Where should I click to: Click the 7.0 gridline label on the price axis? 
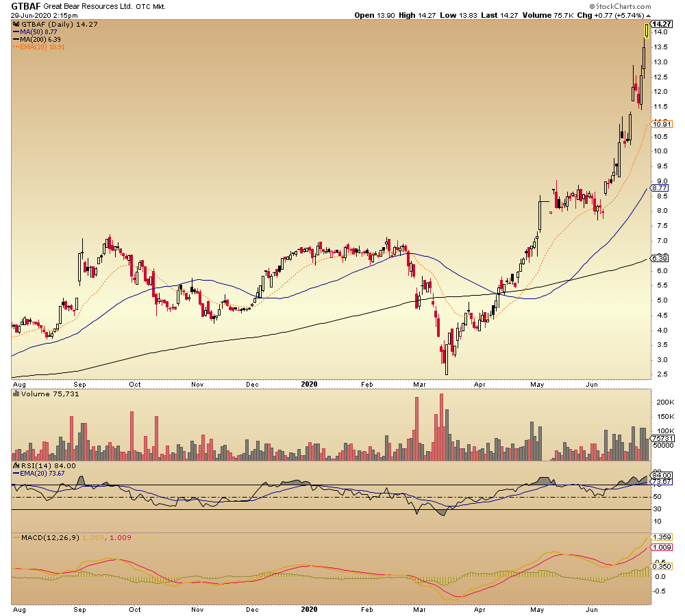click(x=662, y=240)
